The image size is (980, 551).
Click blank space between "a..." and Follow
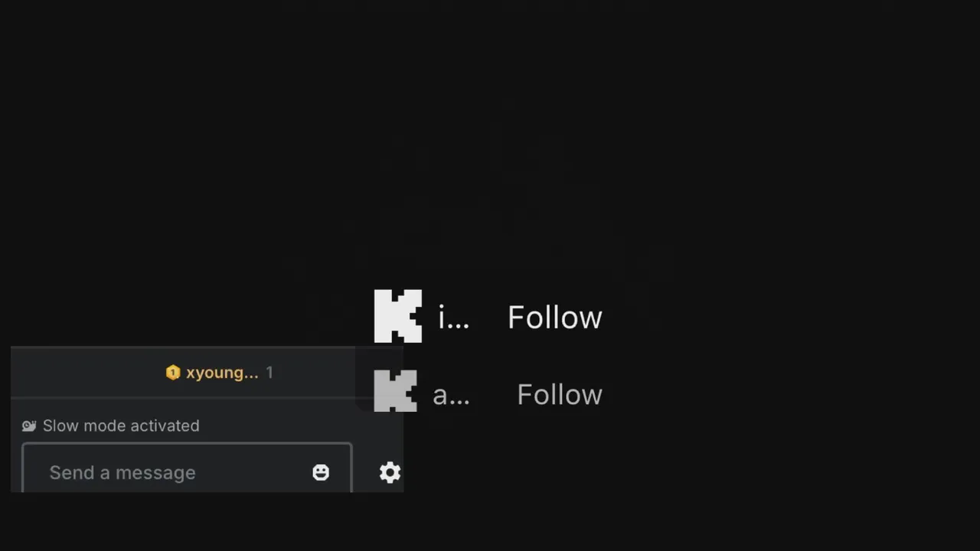493,395
